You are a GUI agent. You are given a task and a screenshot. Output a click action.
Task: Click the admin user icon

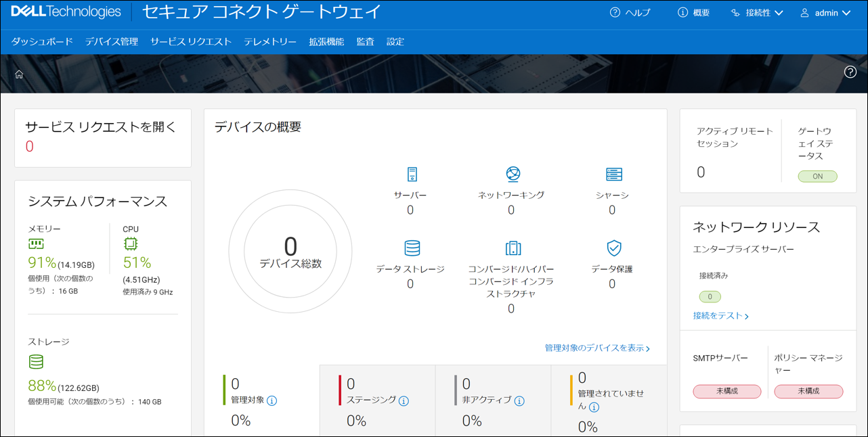(804, 13)
